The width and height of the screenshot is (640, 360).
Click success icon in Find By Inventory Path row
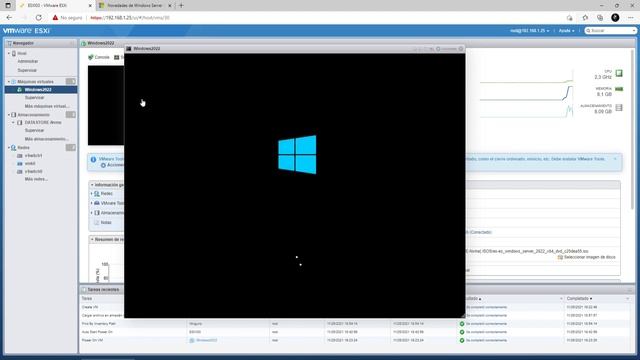[462, 324]
